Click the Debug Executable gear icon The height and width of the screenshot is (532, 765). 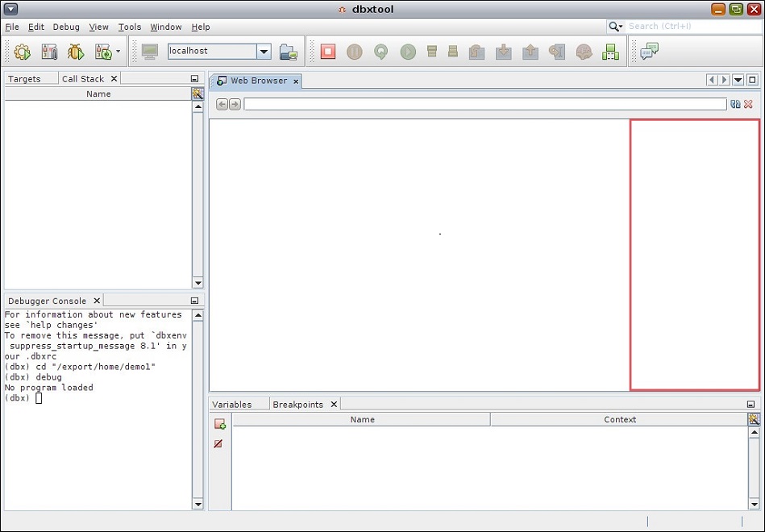(x=23, y=52)
